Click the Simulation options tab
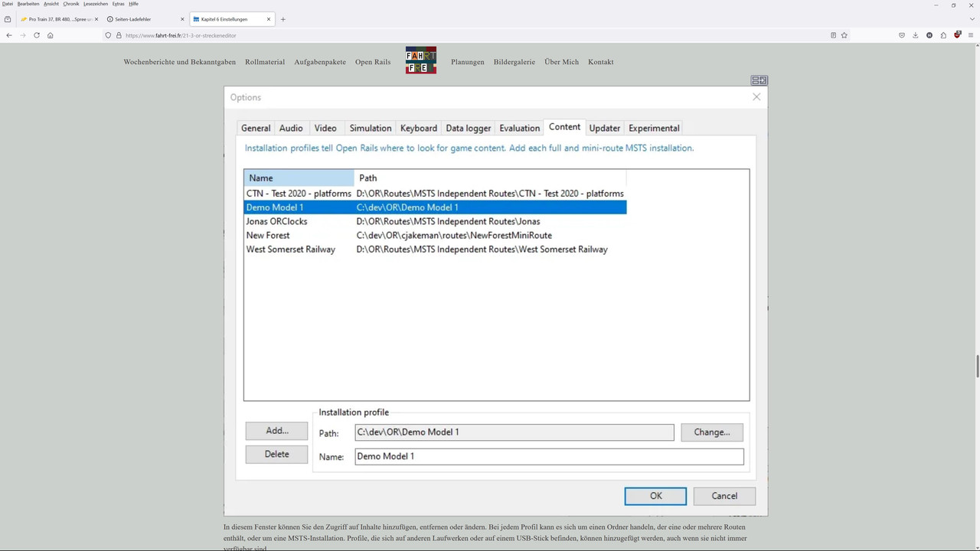This screenshot has height=551, width=980. pos(371,129)
